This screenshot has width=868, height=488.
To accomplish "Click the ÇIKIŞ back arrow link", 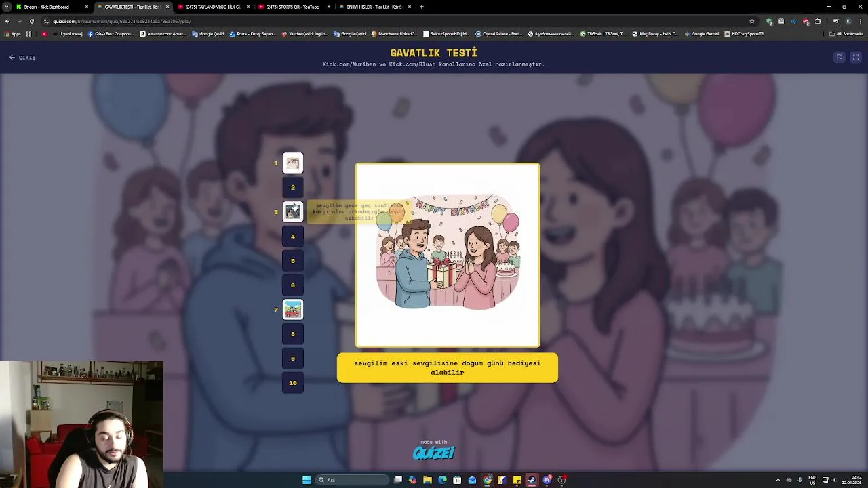I will coord(22,58).
